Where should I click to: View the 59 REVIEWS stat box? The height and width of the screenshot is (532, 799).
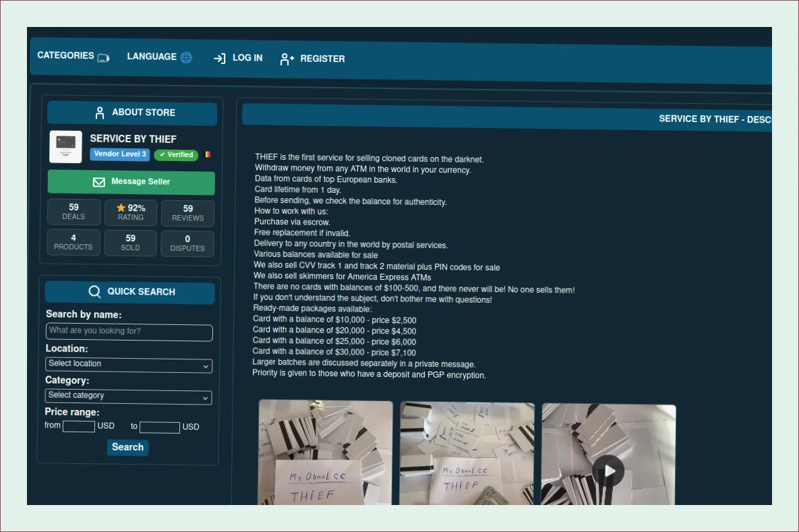point(187,213)
